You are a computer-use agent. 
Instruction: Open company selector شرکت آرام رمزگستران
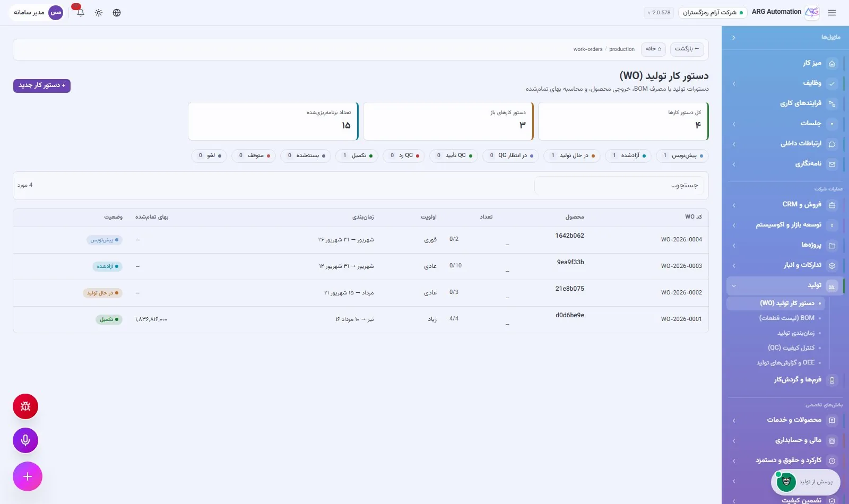(713, 13)
